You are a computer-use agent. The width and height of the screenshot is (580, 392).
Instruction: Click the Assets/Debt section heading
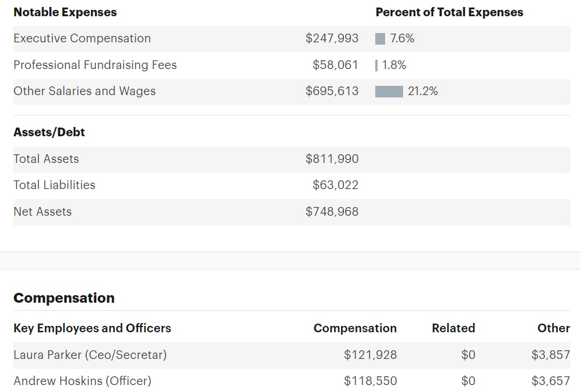(49, 132)
